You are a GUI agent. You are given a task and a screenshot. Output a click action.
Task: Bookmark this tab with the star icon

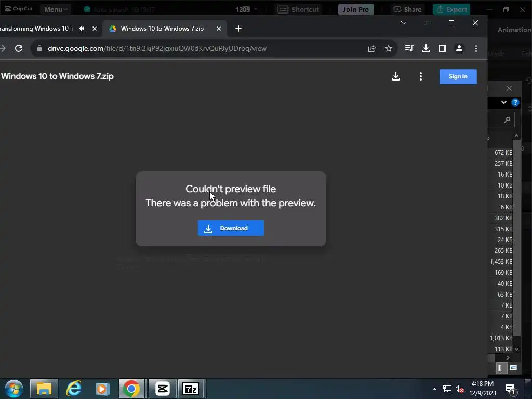coord(389,48)
